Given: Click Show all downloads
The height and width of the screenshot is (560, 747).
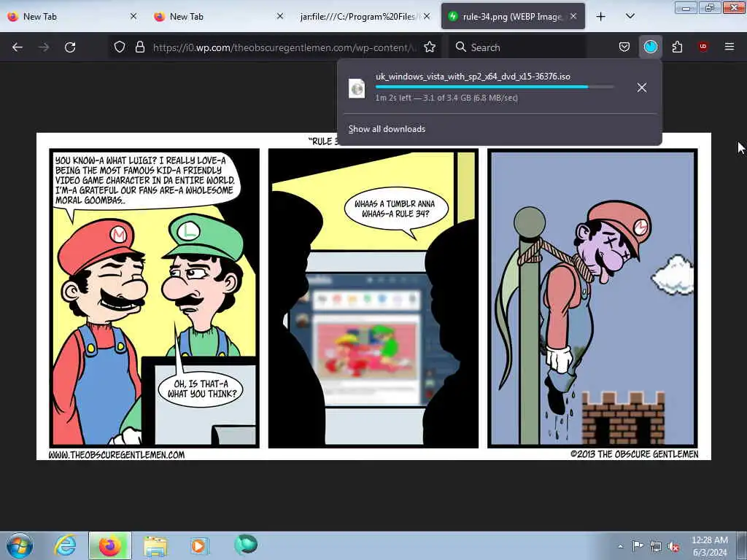Looking at the screenshot, I should tap(387, 129).
